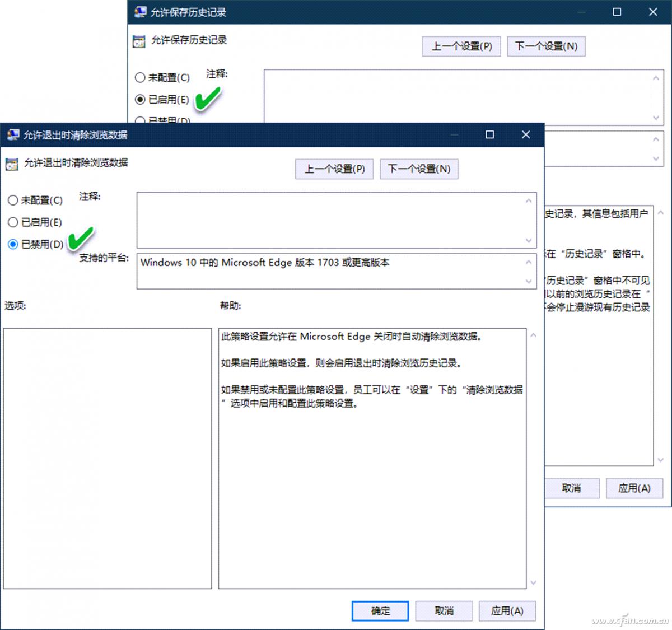Click 取消 in the front window
This screenshot has width=672, height=630.
tap(444, 611)
